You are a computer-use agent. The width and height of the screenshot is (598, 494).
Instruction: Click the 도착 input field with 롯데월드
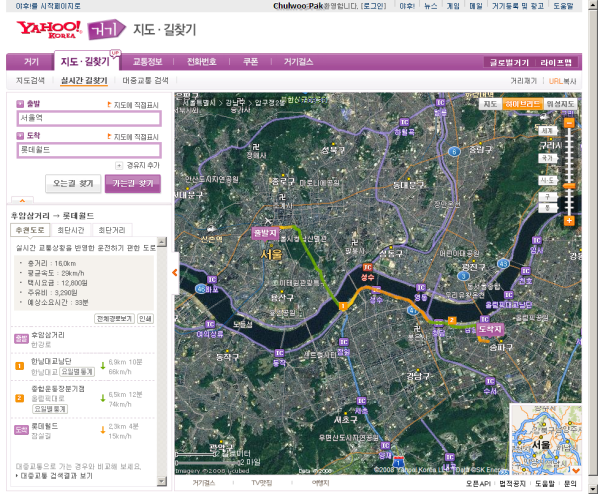coord(89,150)
